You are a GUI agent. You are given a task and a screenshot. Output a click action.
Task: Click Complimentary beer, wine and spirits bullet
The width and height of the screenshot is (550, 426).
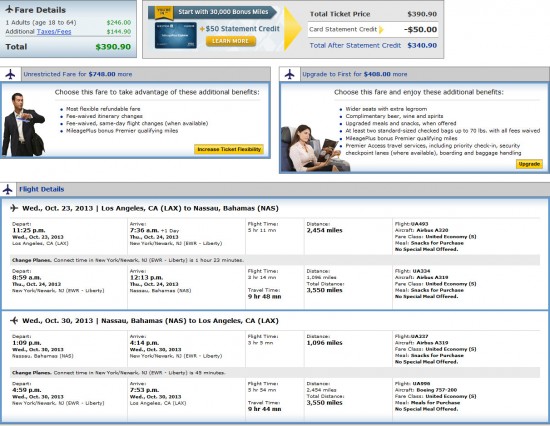point(394,116)
